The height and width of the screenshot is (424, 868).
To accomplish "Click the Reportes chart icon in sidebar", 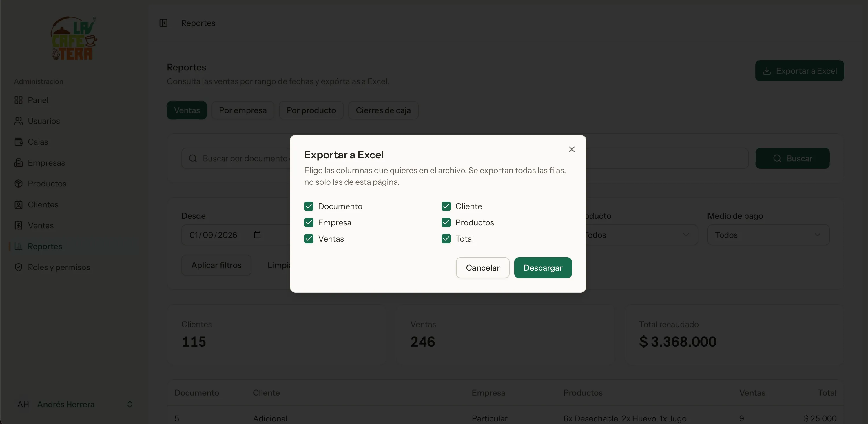I will [19, 246].
